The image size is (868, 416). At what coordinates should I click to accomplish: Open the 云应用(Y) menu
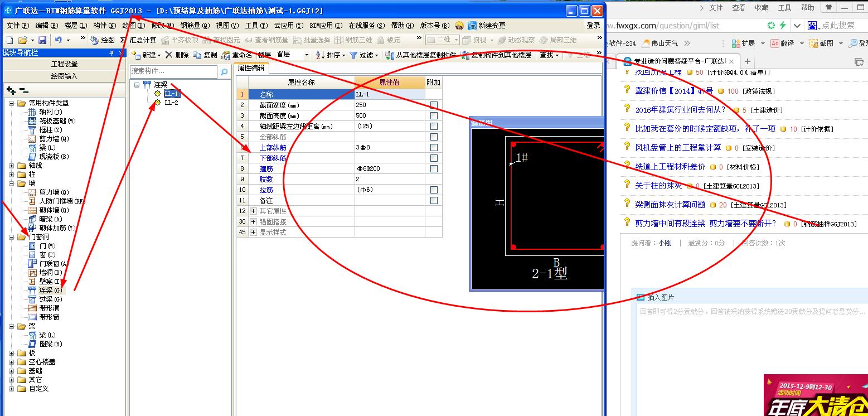click(x=289, y=26)
